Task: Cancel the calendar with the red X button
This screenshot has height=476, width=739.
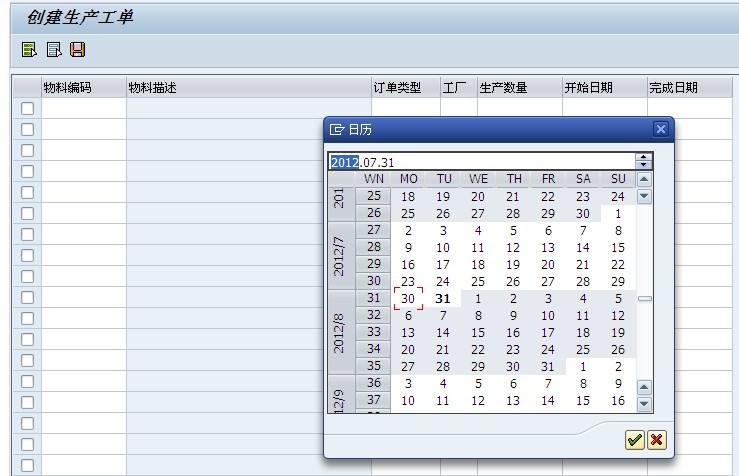Action: (x=657, y=440)
